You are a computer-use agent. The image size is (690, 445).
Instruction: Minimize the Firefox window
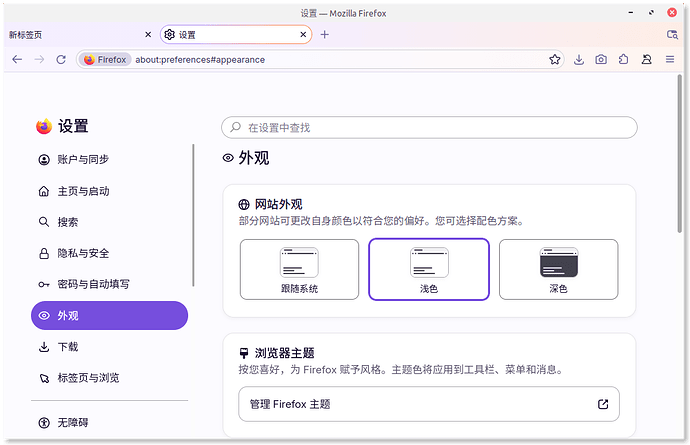631,13
